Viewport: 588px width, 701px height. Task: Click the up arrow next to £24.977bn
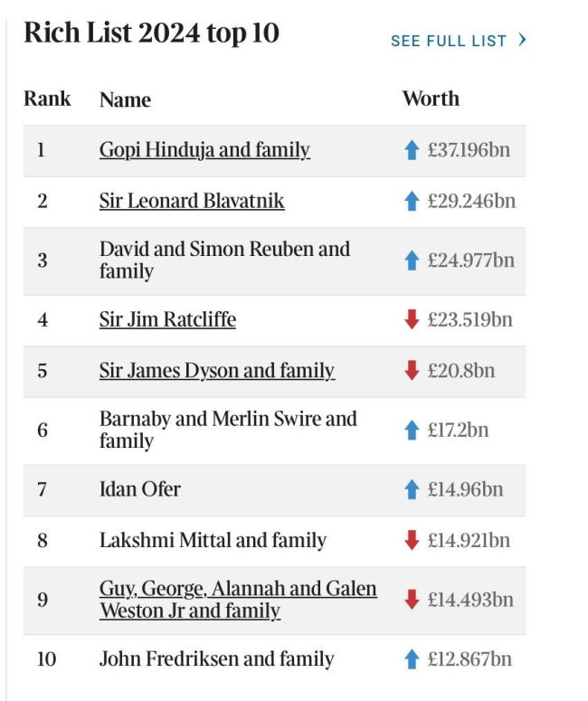412,261
